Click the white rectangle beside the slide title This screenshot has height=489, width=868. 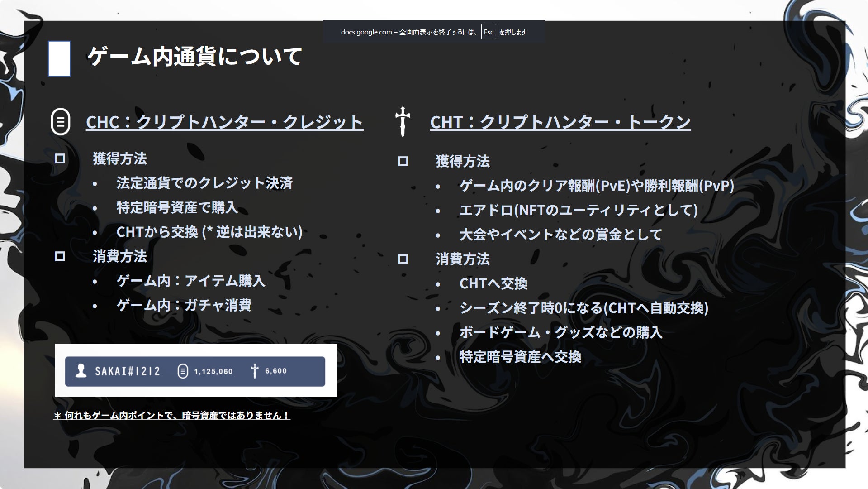coord(59,58)
